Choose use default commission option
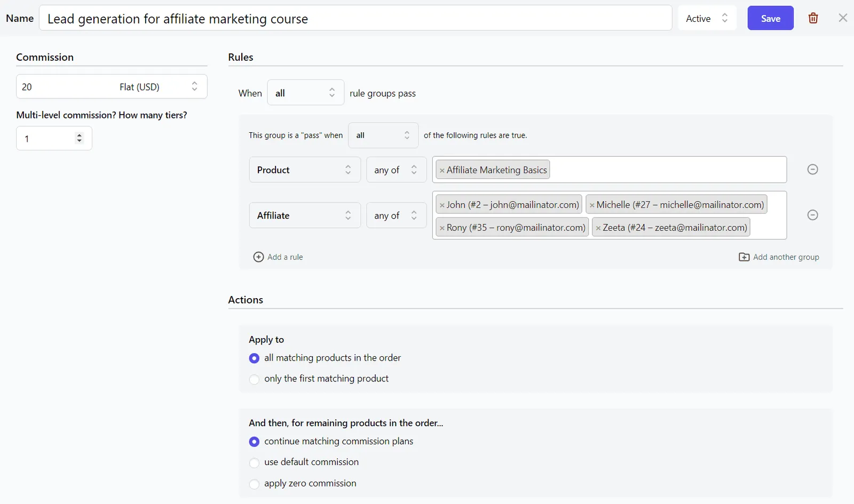 click(x=254, y=463)
